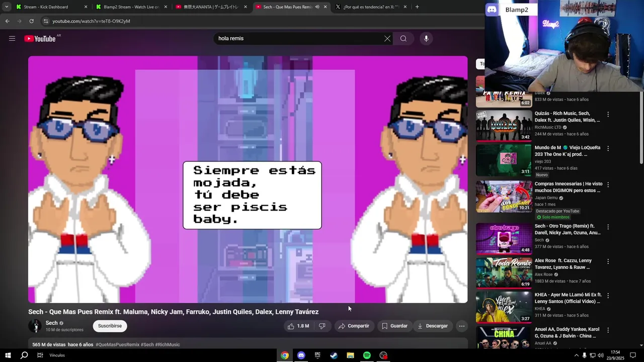Viewport: 644px width, 362px height.
Task: Click the browser address bar URL
Action: pos(91,21)
